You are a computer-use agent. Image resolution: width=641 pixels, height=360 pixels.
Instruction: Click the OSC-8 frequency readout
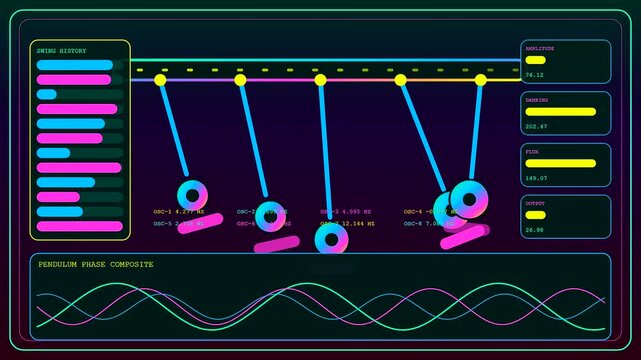point(429,224)
